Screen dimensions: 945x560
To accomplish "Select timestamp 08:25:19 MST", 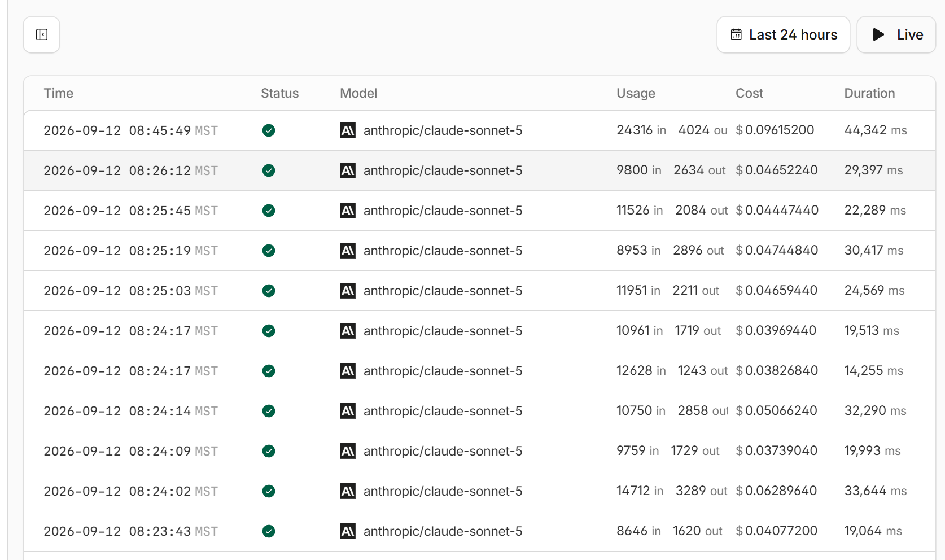I will tap(131, 251).
